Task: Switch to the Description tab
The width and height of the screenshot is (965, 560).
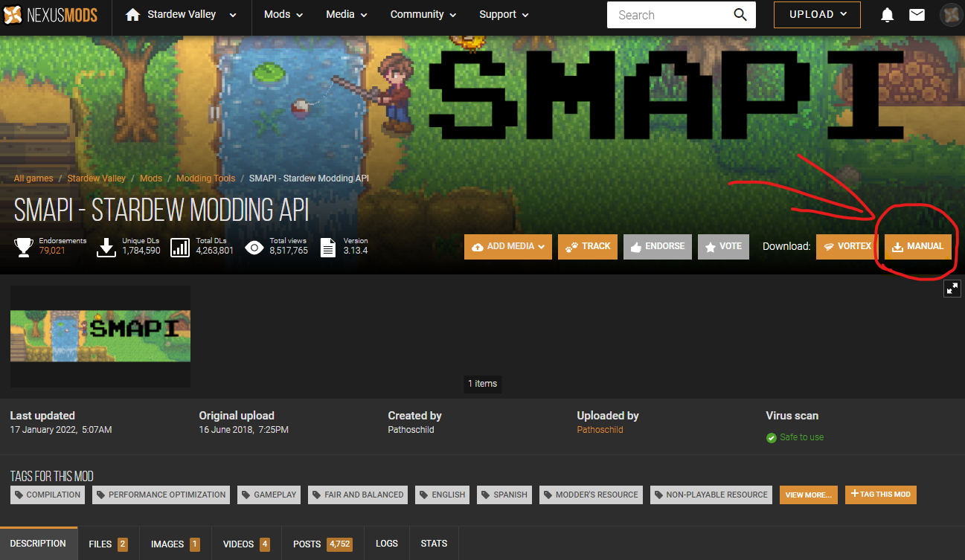Action: coord(38,544)
